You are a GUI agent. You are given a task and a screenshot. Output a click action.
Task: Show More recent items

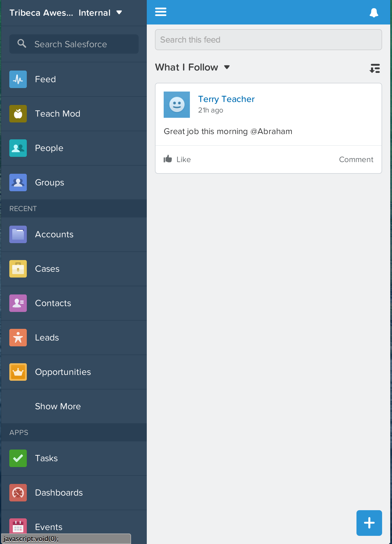(74, 406)
